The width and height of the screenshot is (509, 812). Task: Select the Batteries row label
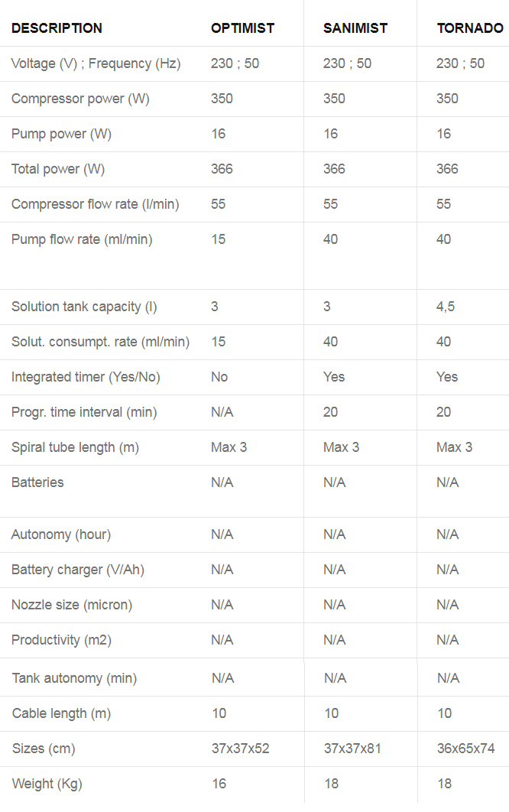[37, 482]
